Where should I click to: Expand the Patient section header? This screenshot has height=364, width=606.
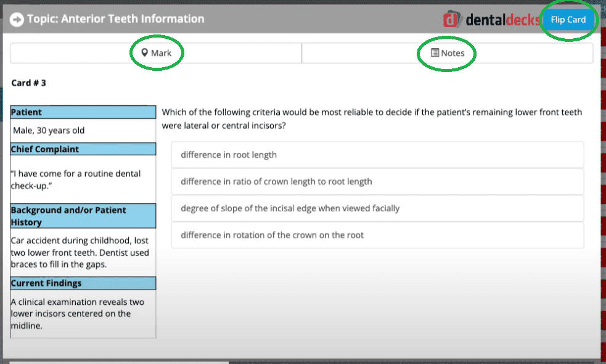click(x=83, y=112)
